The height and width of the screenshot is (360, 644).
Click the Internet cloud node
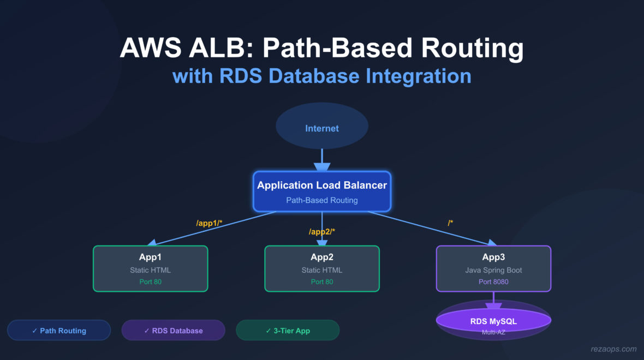[321, 127]
